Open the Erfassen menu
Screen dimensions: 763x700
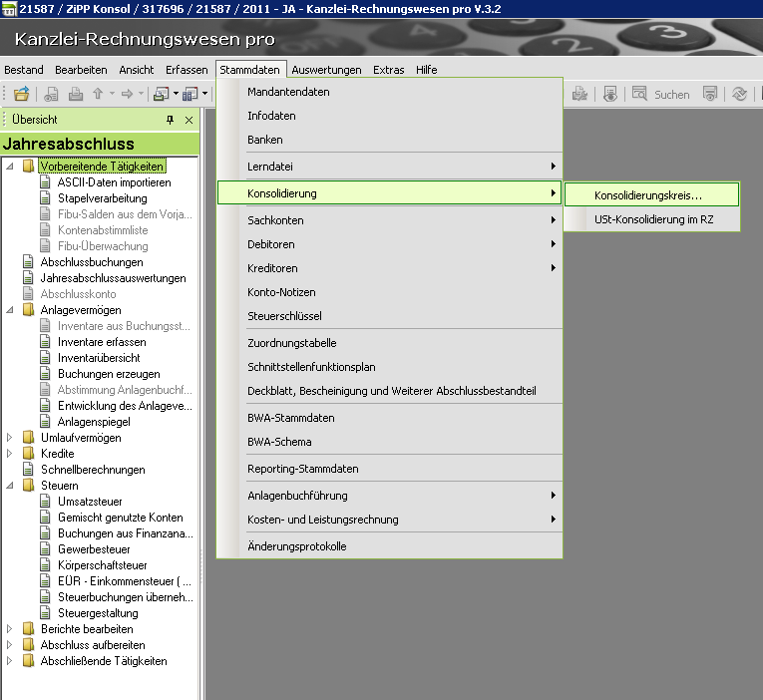pos(187,70)
